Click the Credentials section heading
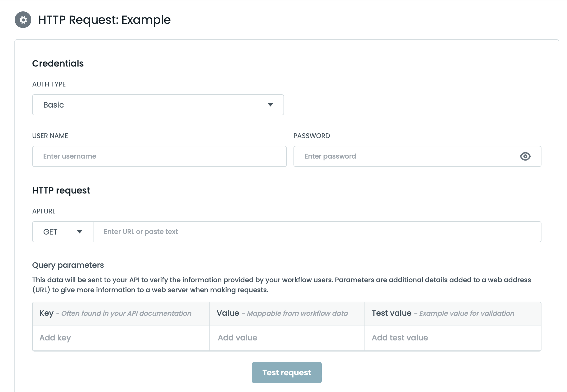Image resolution: width=567 pixels, height=392 pixels. click(58, 63)
